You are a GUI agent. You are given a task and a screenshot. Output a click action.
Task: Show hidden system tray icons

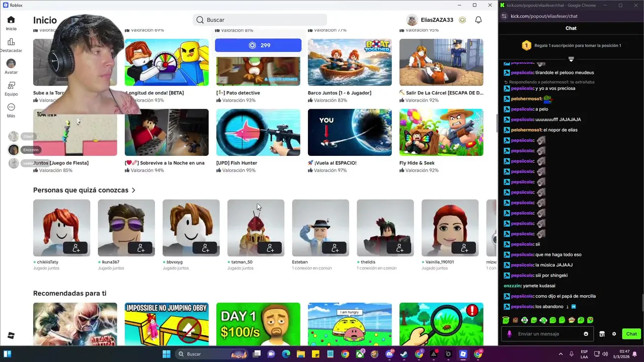(x=560, y=354)
